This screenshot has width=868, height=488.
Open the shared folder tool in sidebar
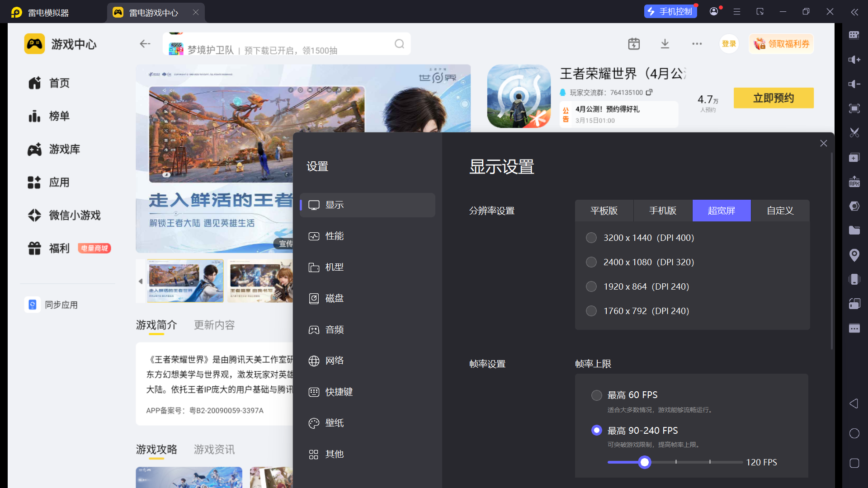[x=854, y=230]
